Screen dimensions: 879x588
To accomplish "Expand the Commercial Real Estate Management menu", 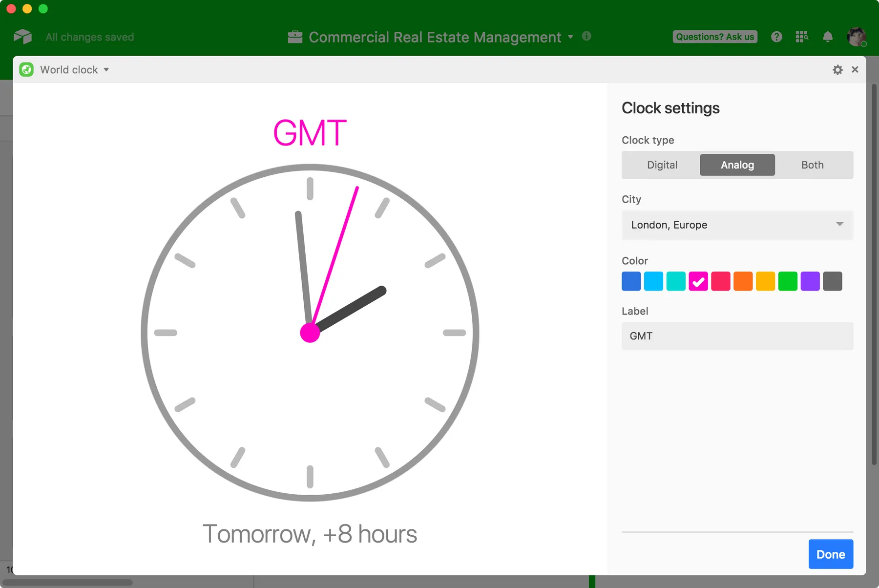I will 570,37.
